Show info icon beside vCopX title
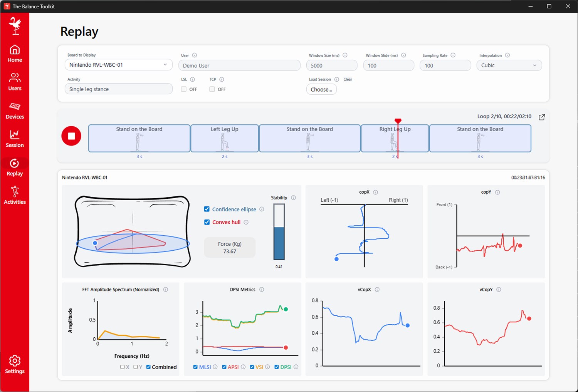The width and height of the screenshot is (578, 392). tap(377, 290)
